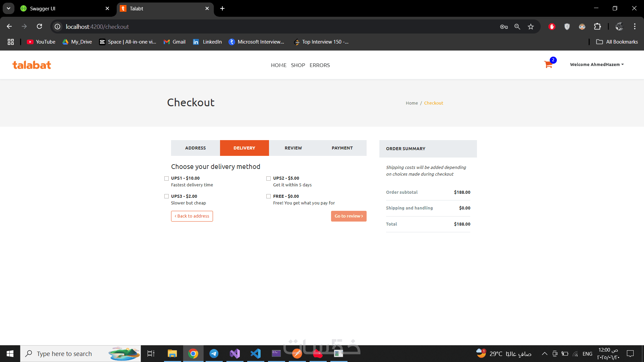Check the UPS2 $5.00 delivery method
This screenshot has width=644, height=362.
coord(268,178)
